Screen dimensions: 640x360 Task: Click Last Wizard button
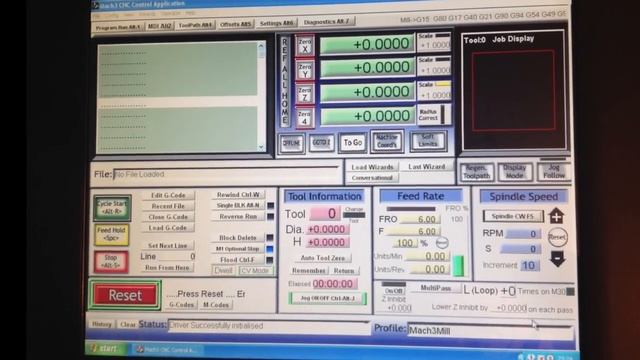pyautogui.click(x=427, y=167)
